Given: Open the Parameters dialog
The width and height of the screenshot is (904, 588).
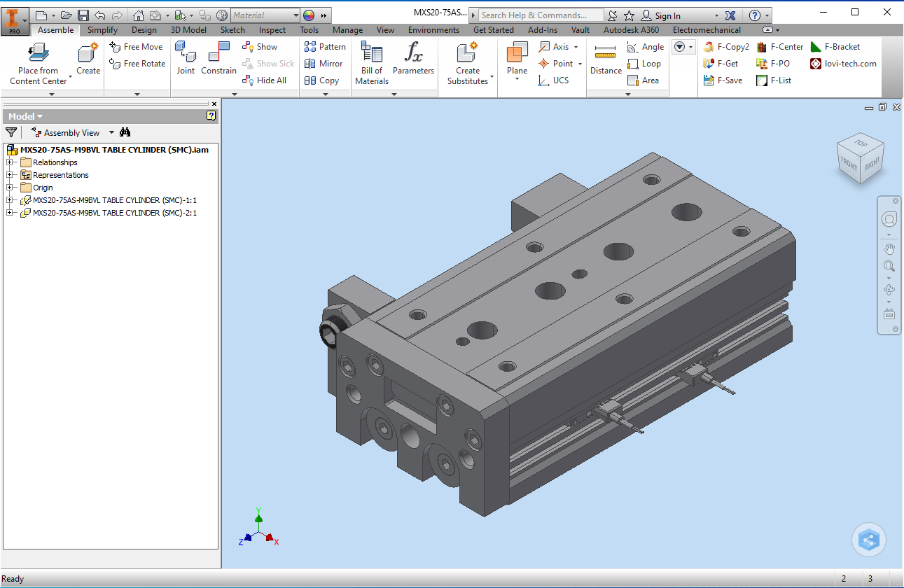Looking at the screenshot, I should click(413, 53).
